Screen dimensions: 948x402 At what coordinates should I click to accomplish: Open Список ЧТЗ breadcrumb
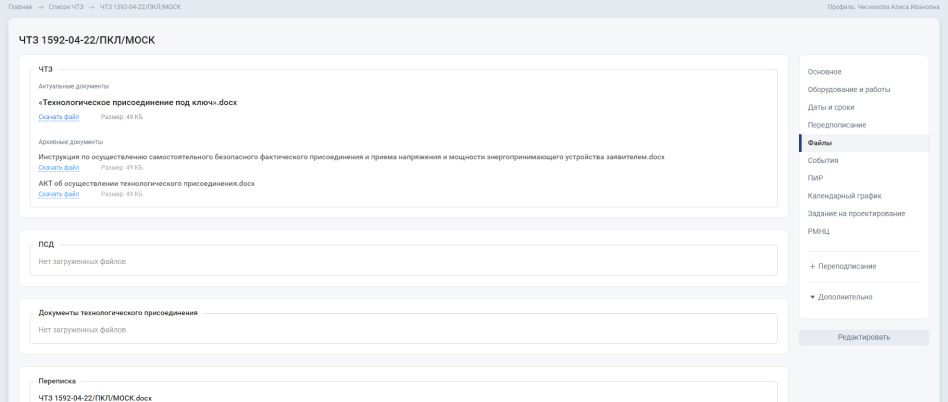(66, 7)
